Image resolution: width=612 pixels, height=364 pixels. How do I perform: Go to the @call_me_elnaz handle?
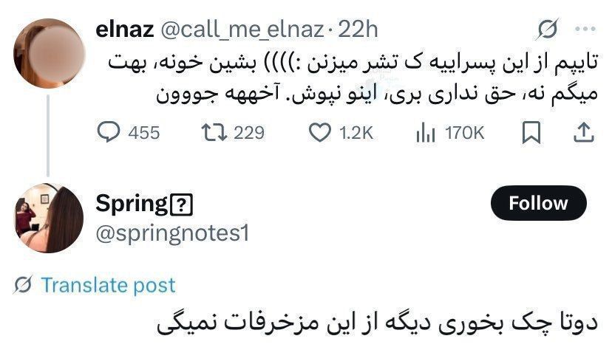click(x=241, y=30)
